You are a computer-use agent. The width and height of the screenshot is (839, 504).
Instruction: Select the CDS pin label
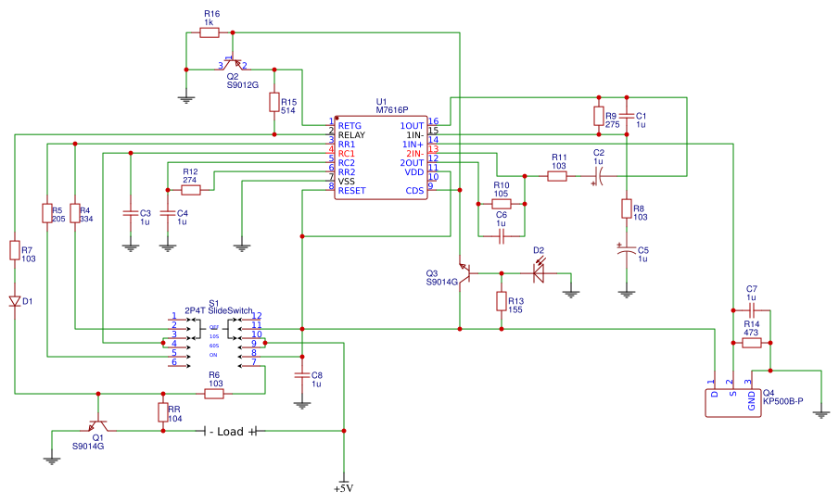click(x=414, y=190)
